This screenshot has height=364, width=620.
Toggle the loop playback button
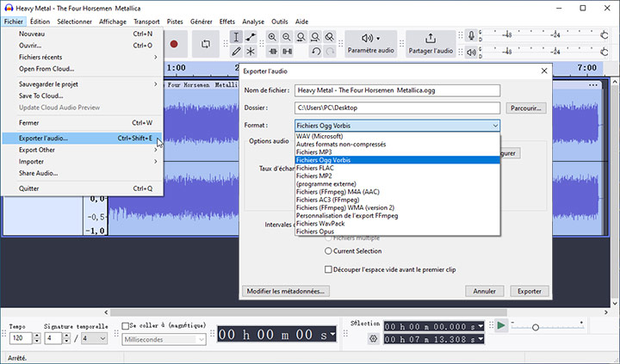206,43
